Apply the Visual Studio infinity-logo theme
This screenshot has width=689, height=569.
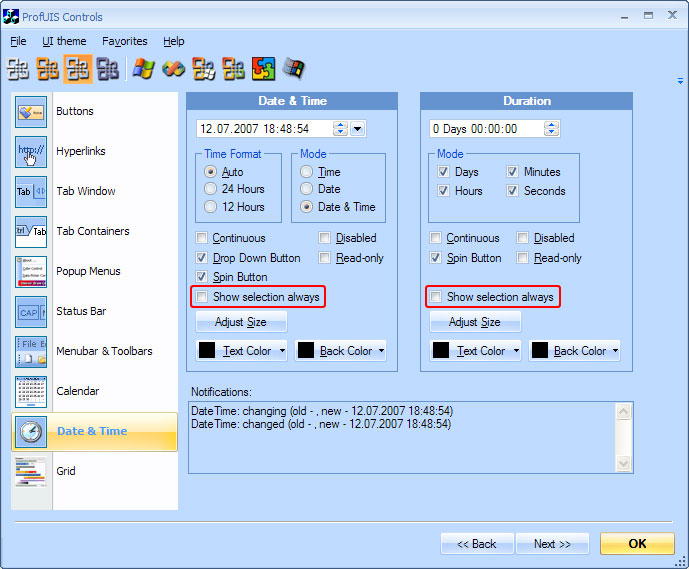174,69
